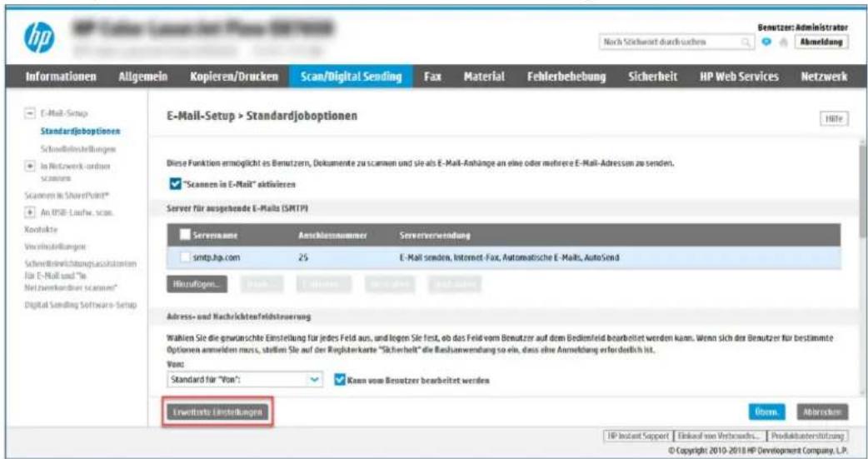Click the E-Mail-Setup tree label

(x=63, y=113)
